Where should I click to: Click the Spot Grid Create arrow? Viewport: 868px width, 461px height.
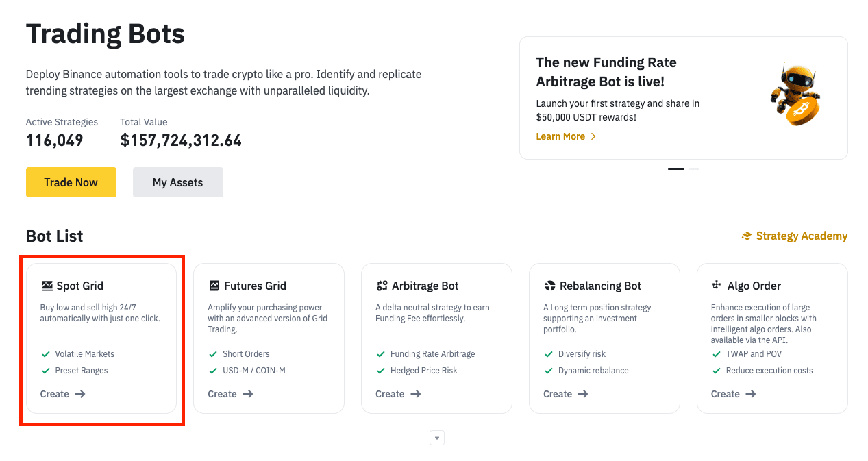coord(80,394)
